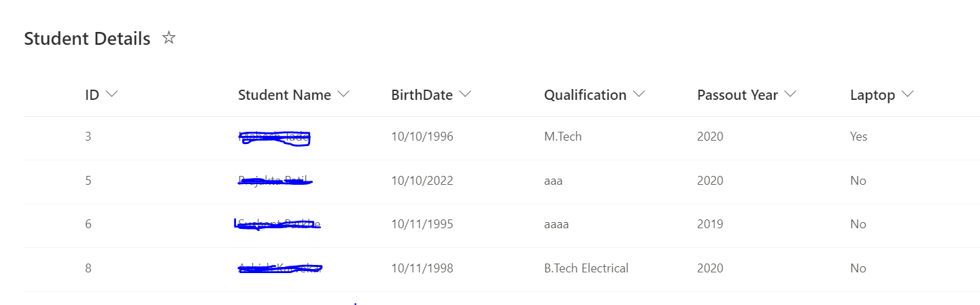Image resolution: width=980 pixels, height=305 pixels.
Task: Click the birthdate 10/11/1995 cell
Action: [x=422, y=224]
